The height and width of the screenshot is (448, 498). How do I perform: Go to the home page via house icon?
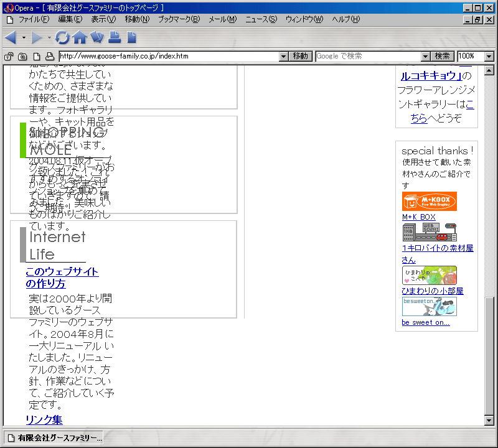point(80,37)
